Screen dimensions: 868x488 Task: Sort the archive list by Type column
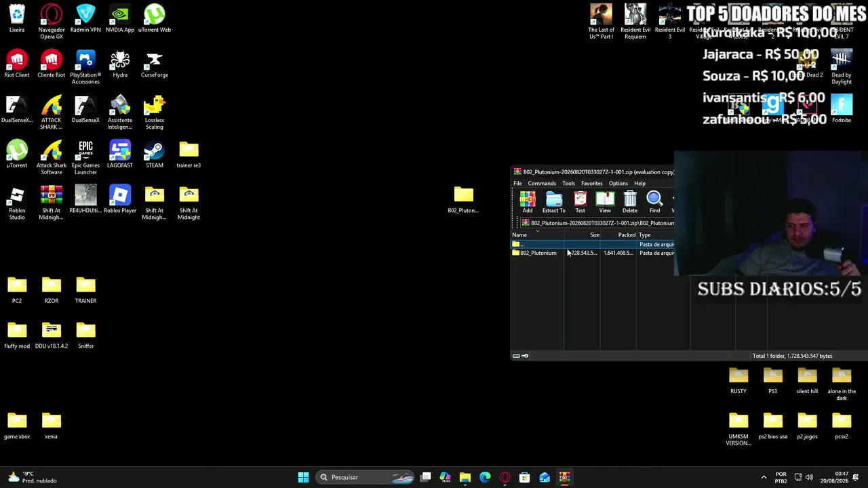656,235
